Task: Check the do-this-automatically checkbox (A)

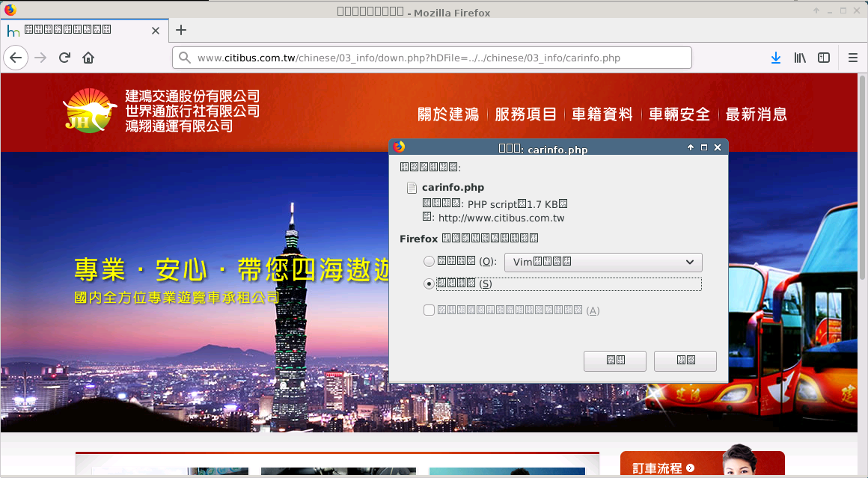Action: [429, 310]
